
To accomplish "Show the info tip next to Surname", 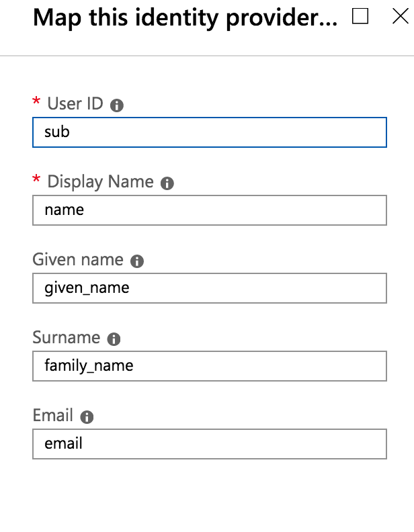I will (x=114, y=339).
